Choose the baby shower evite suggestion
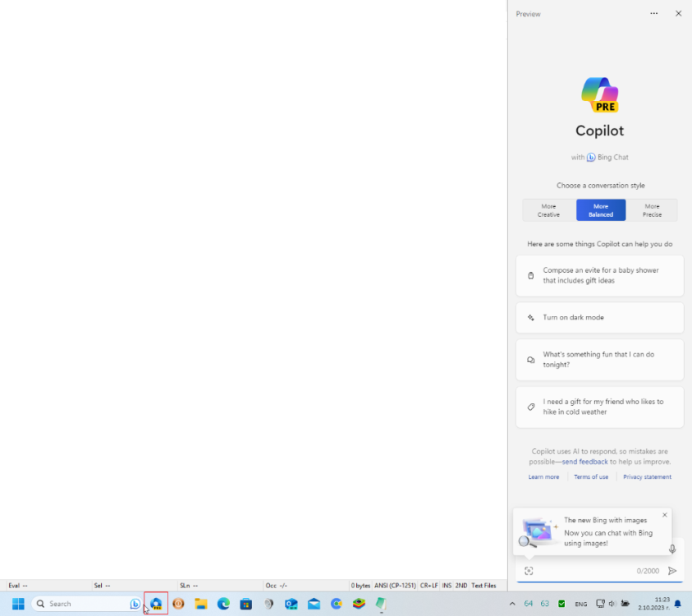 pyautogui.click(x=600, y=275)
